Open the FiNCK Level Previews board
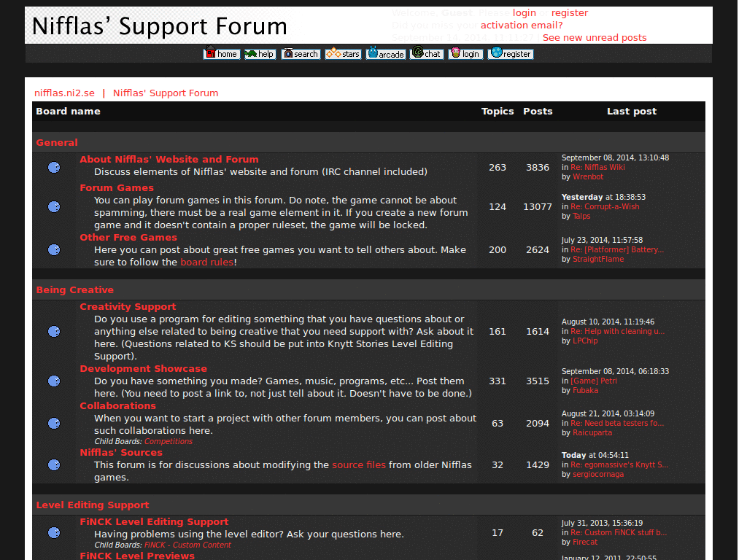 pos(137,555)
